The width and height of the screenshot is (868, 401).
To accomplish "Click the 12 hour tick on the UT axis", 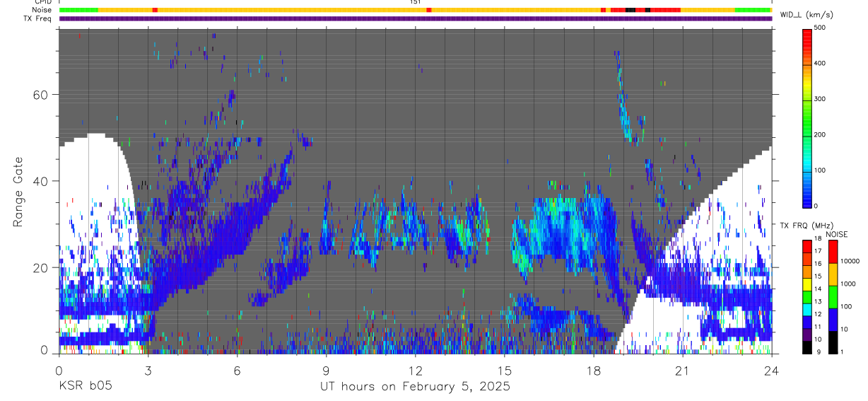I will (415, 370).
